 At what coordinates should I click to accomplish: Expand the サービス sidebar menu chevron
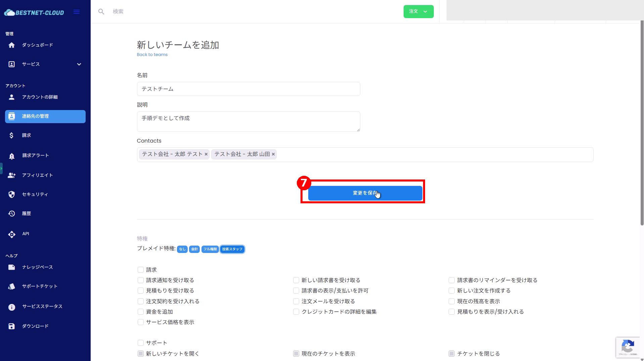(79, 64)
